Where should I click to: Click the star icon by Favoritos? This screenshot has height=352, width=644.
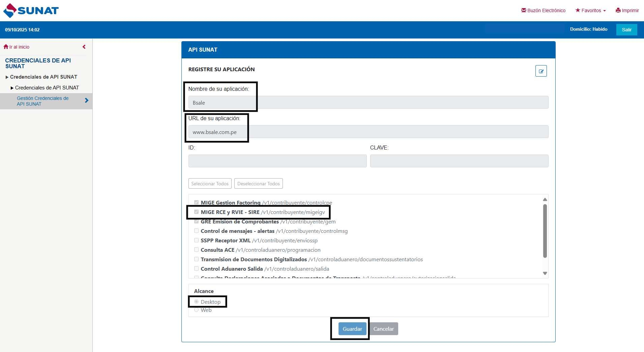[578, 10]
